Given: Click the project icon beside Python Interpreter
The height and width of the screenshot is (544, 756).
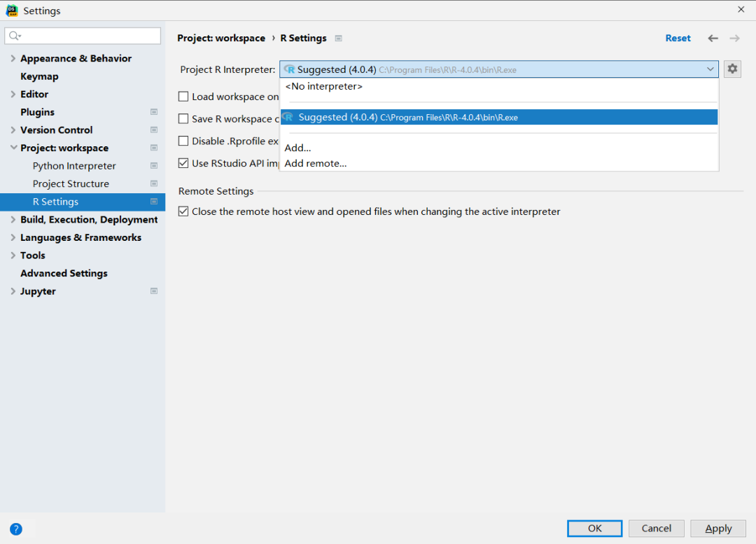Looking at the screenshot, I should pos(154,166).
